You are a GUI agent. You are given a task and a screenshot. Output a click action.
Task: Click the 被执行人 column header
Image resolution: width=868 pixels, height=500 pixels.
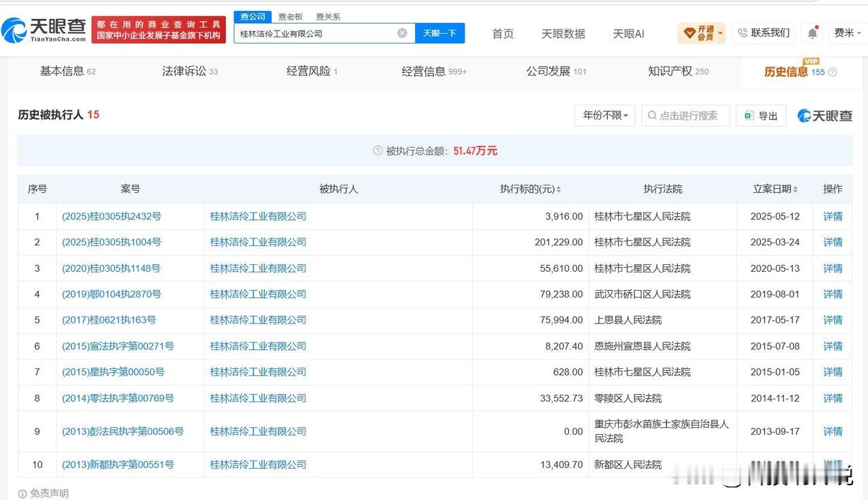coord(338,190)
